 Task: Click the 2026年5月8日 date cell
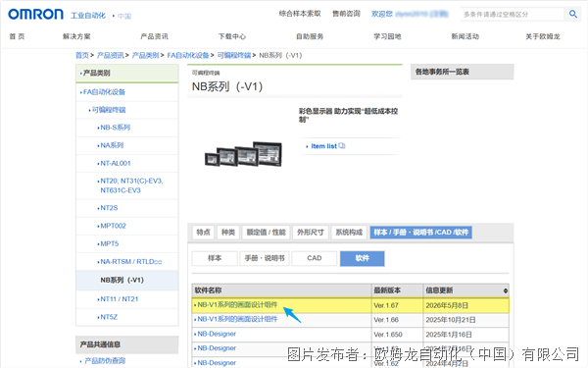(x=465, y=305)
